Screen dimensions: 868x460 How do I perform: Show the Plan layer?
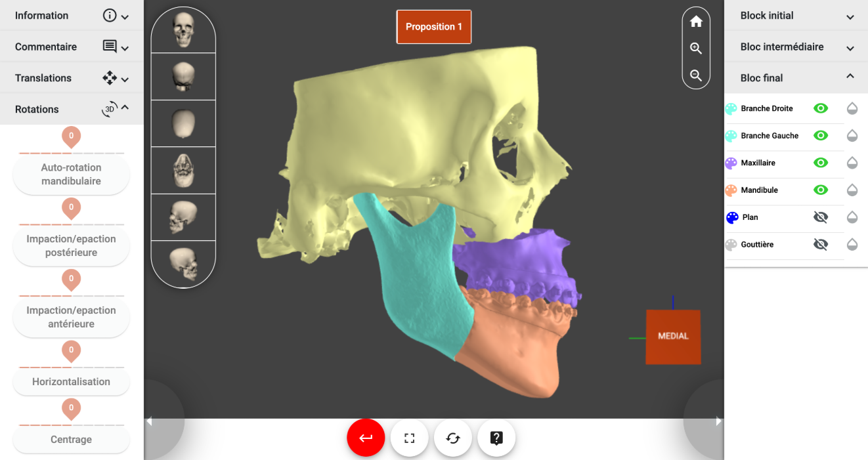coord(821,218)
